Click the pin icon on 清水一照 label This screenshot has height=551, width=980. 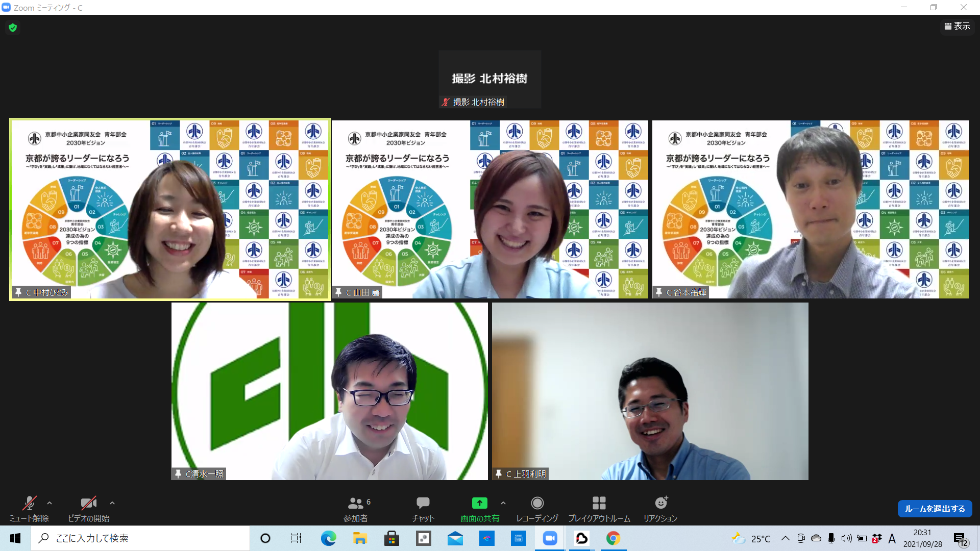(178, 474)
